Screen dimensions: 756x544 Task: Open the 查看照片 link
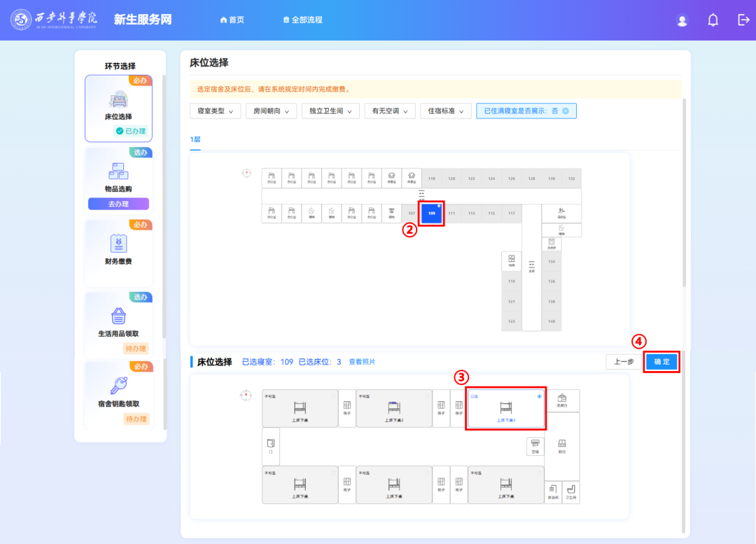pos(362,362)
